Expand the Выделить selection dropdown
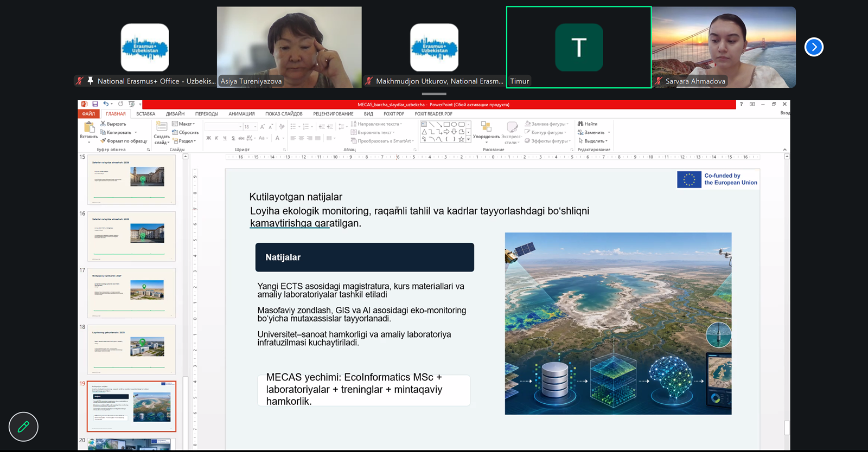 point(593,141)
